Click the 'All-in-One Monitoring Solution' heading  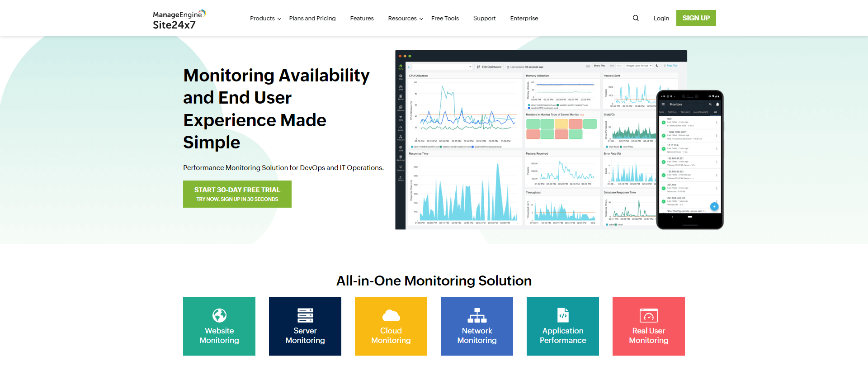tap(434, 281)
